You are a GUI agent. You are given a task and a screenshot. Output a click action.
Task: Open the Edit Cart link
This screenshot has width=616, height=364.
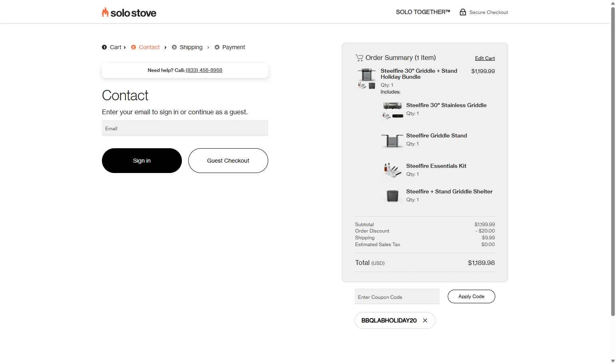(x=485, y=58)
